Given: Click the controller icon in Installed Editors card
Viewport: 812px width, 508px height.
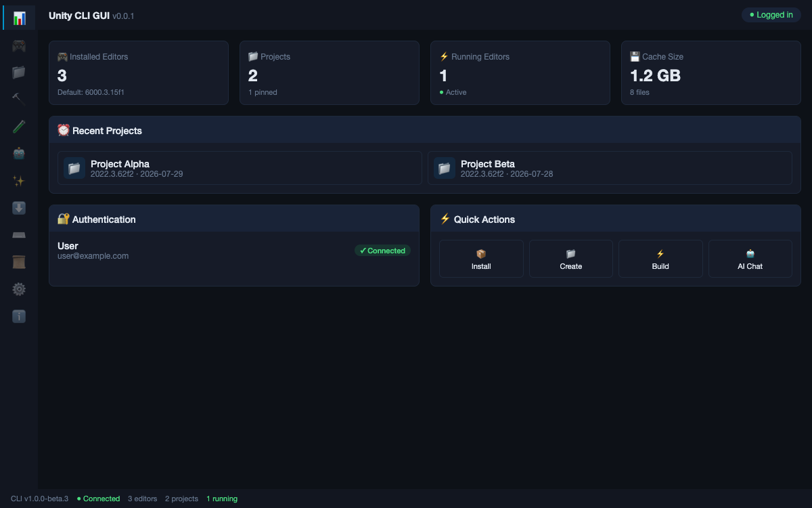Looking at the screenshot, I should [62, 57].
